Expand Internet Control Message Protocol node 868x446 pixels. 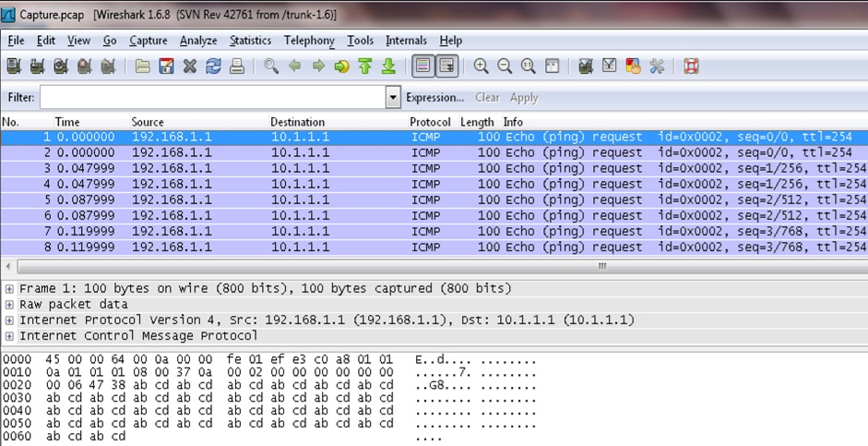pyautogui.click(x=9, y=336)
